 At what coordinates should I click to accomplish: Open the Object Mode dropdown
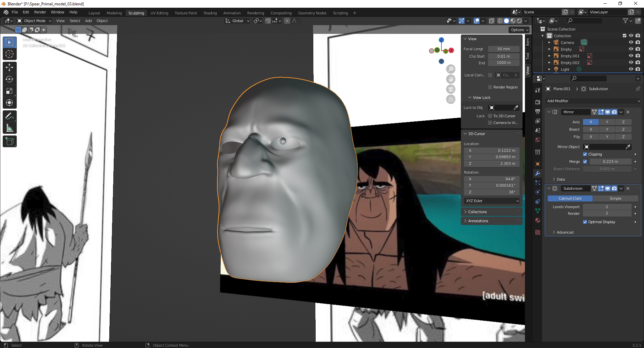[x=34, y=21]
